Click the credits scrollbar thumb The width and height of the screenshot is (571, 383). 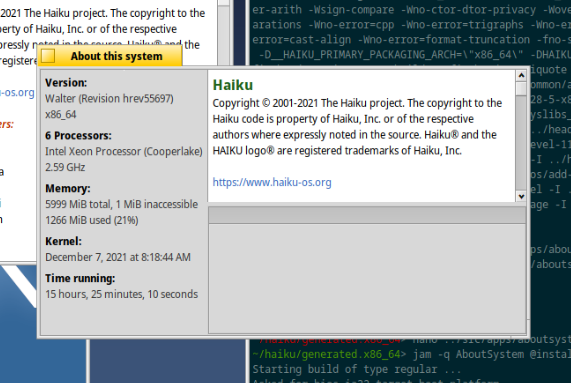[x=521, y=88]
